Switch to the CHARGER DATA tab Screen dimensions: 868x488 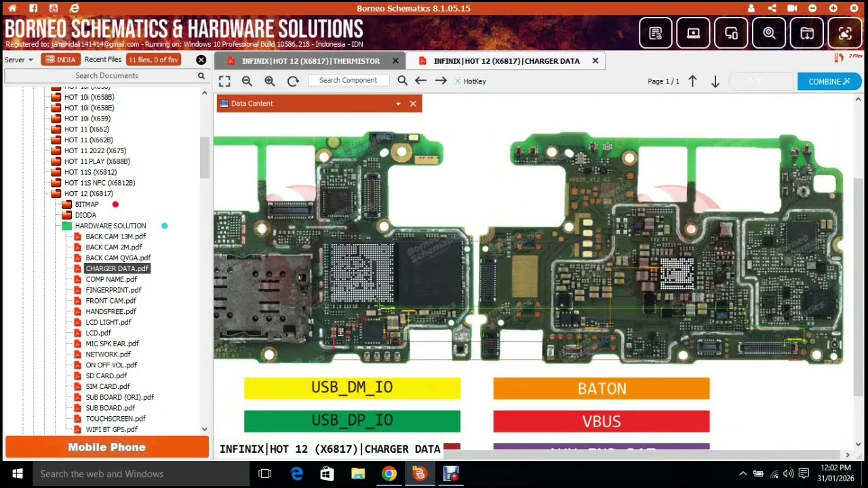507,61
